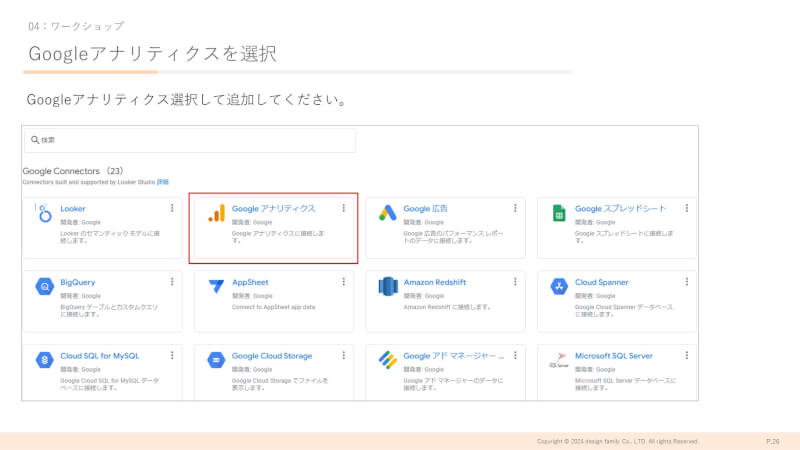
Task: Open the Cloud Spanner card's three-dot menu
Action: 687,282
